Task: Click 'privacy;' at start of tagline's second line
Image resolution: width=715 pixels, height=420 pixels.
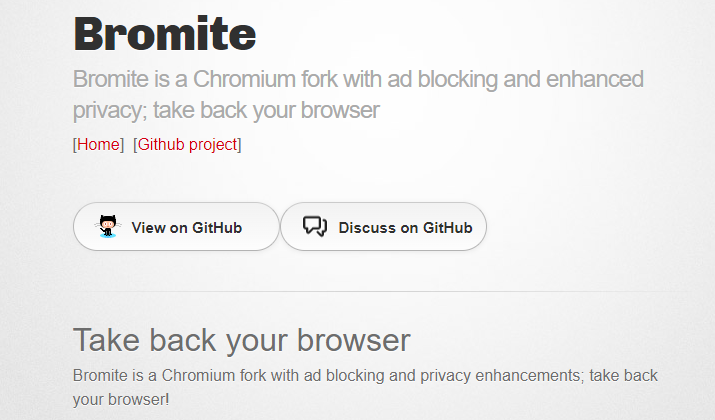Action: point(110,111)
